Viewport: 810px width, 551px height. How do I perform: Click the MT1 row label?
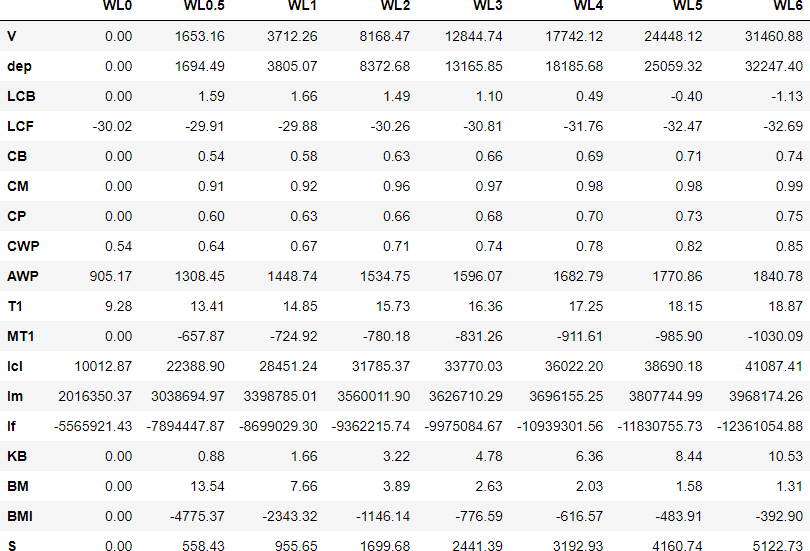pos(21,336)
